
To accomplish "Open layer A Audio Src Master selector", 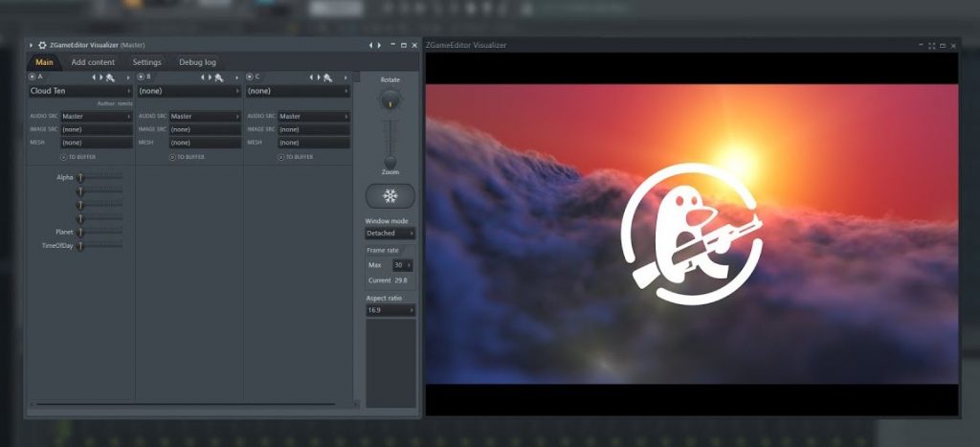I will click(96, 116).
